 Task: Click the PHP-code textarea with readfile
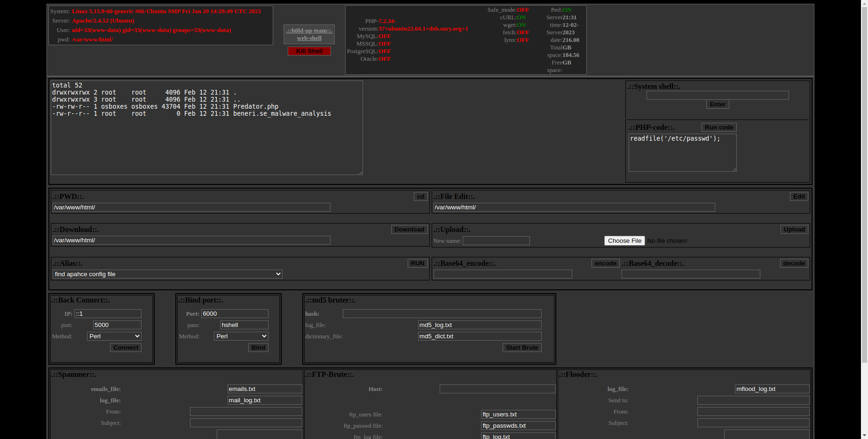tap(682, 152)
